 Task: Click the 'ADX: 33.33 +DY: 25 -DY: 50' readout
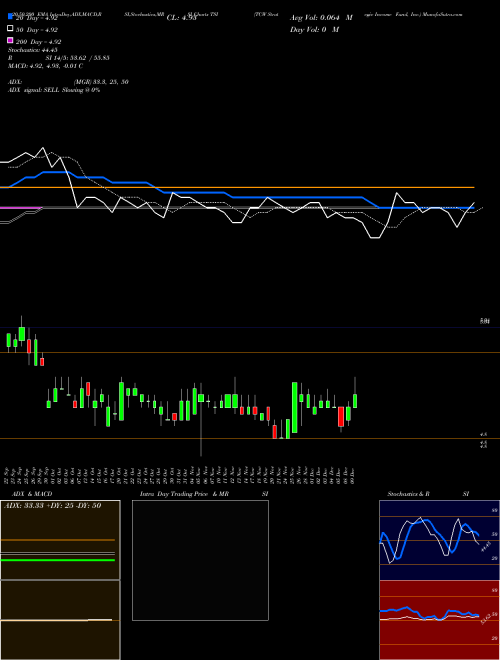pos(53,505)
